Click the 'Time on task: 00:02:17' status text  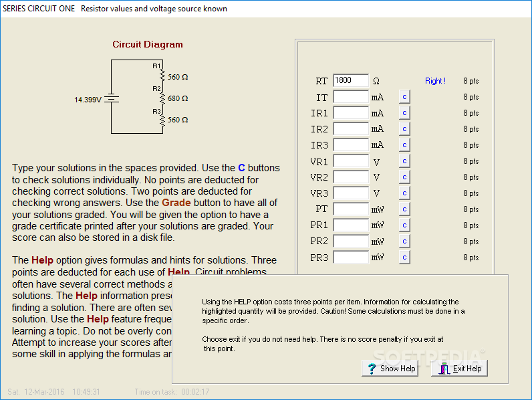[172, 392]
